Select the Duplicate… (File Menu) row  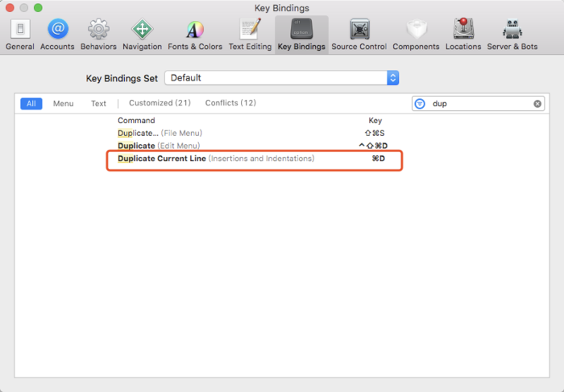click(282, 134)
